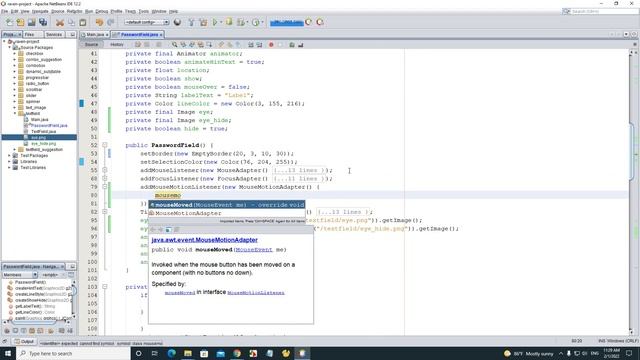This screenshot has height=360, width=640.
Task: Click the File Explorer icon in taskbar
Action: pos(188,353)
